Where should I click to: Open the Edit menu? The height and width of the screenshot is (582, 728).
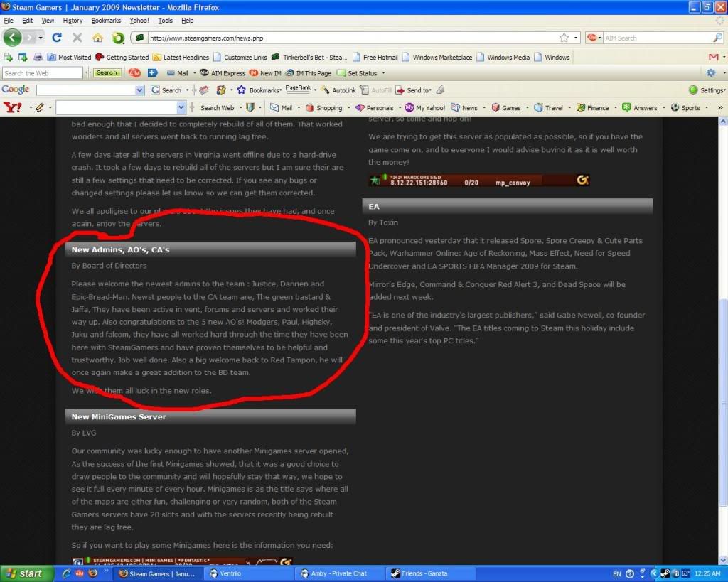pos(28,21)
